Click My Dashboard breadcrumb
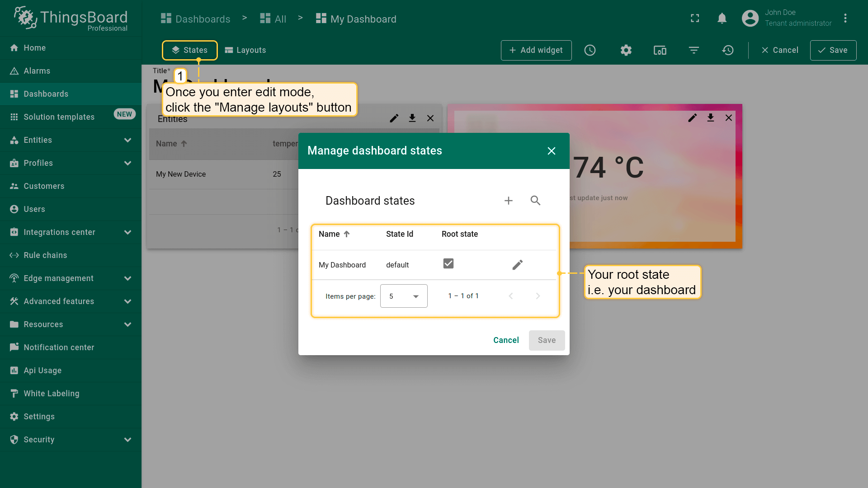Image resolution: width=868 pixels, height=488 pixels. click(x=356, y=19)
